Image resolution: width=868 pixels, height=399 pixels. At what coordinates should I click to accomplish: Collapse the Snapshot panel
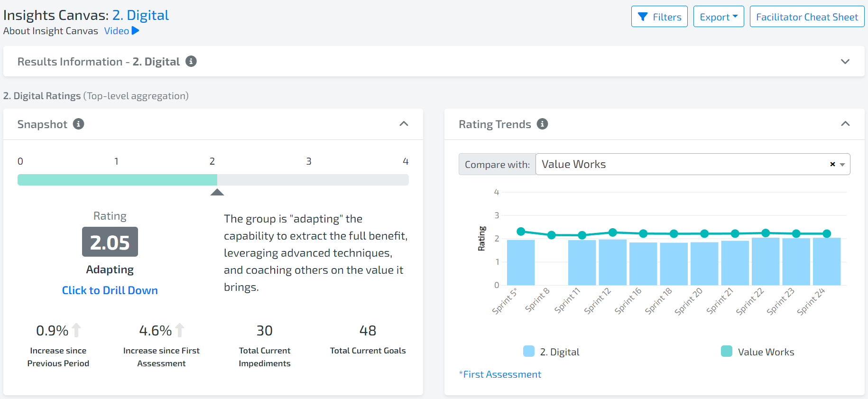pos(404,124)
